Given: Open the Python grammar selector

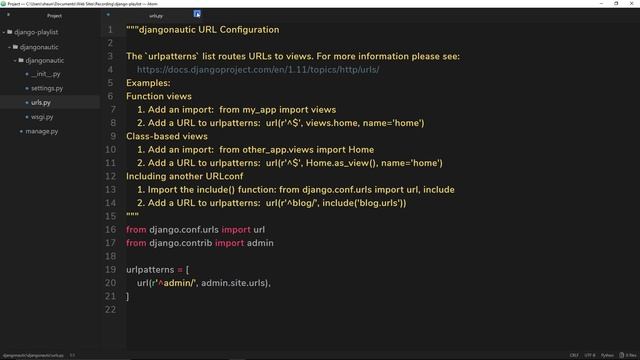Looking at the screenshot, I should (607, 356).
